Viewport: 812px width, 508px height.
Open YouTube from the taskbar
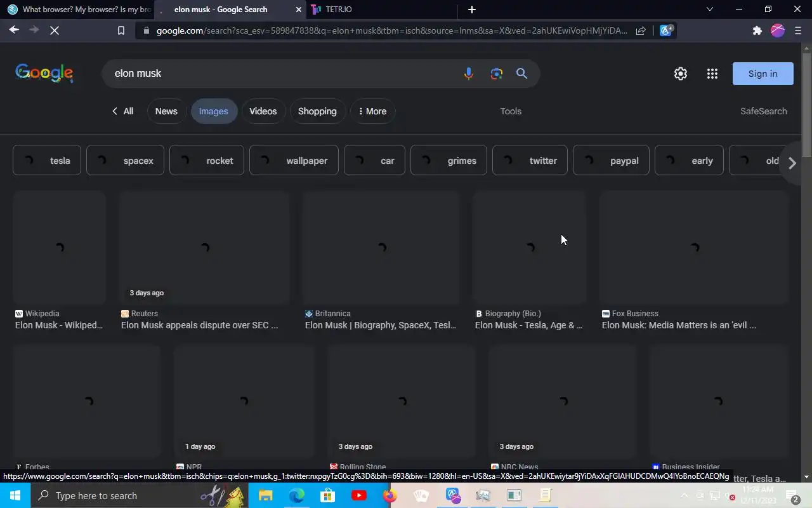(x=358, y=495)
